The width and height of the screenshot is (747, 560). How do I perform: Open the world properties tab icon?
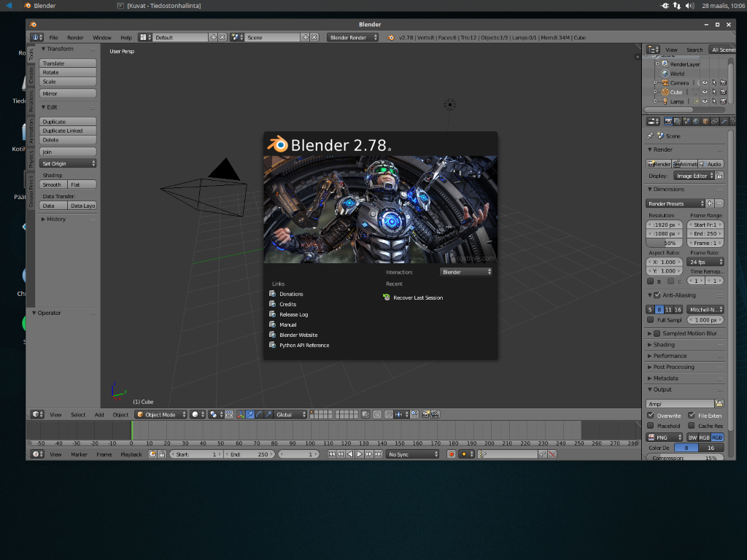point(696,122)
